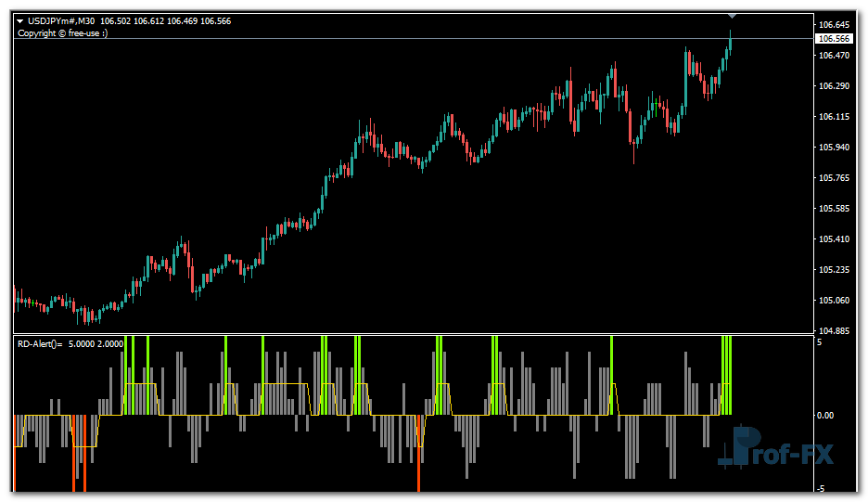
Task: Click the rightmost green bars in RD-Alert
Action: point(727,376)
